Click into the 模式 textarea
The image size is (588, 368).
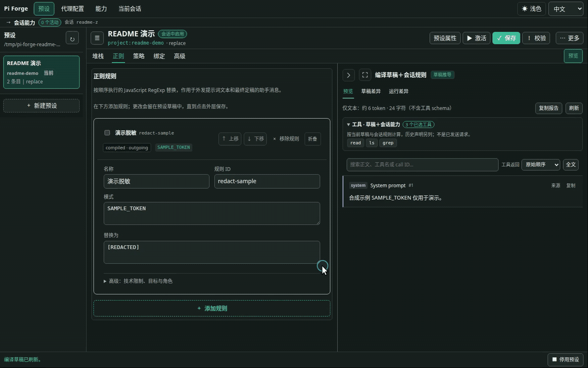[212, 213]
